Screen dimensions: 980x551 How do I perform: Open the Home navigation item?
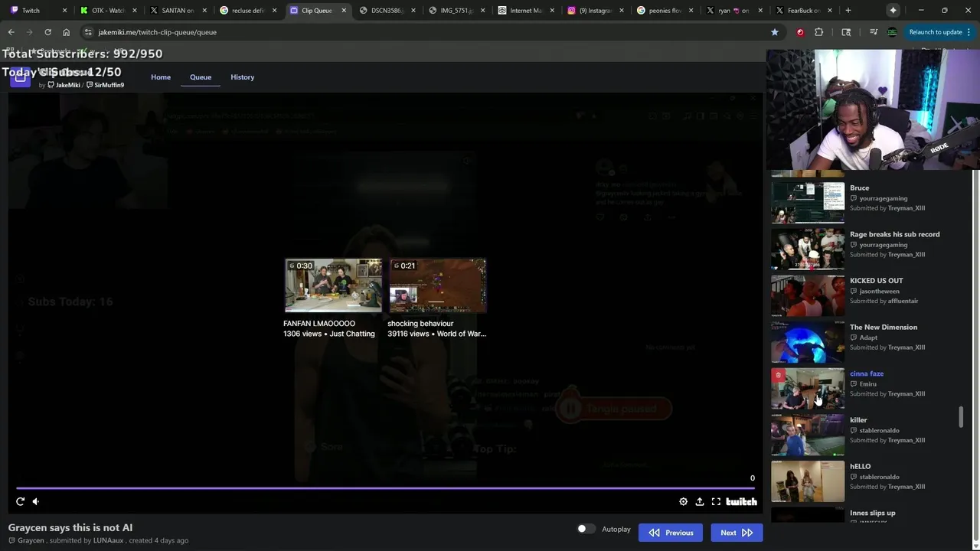coord(161,77)
